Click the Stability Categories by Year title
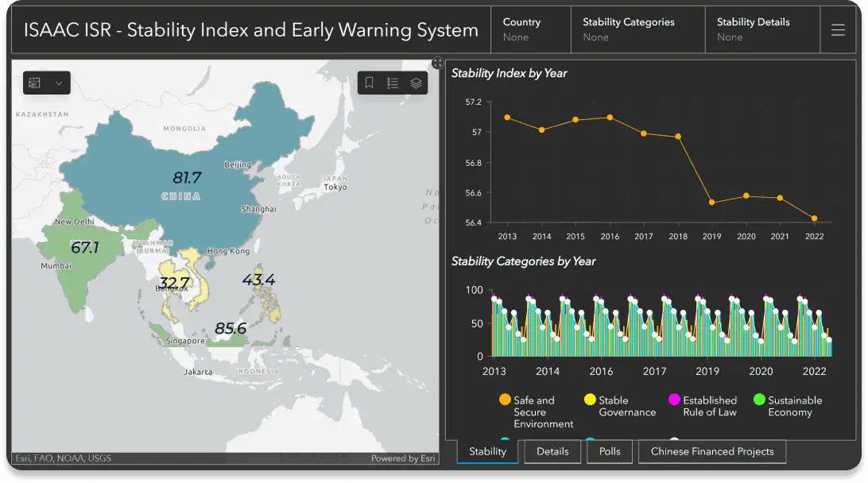This screenshot has height=483, width=868. [x=523, y=261]
